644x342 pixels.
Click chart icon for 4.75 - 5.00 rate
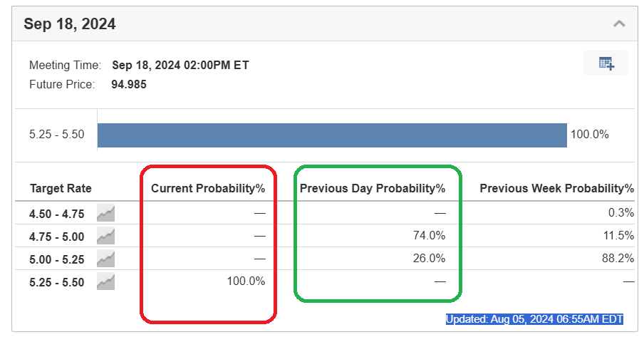(x=106, y=236)
